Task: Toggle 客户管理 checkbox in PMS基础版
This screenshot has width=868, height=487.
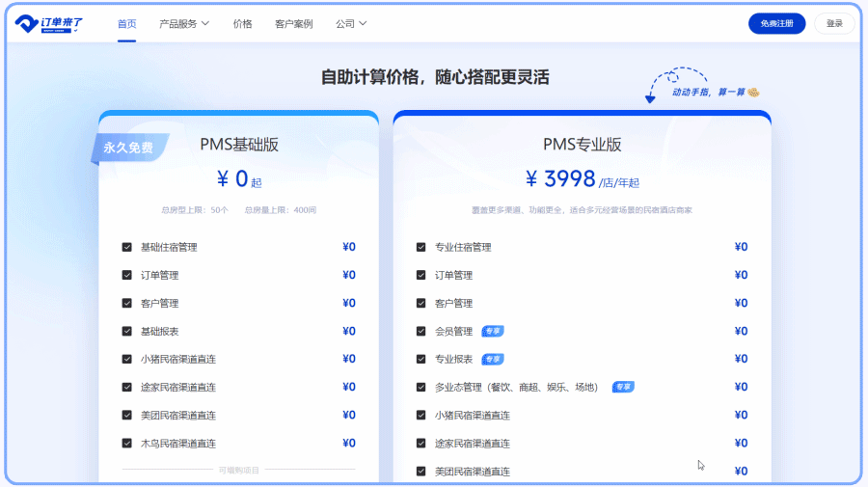Action: [x=126, y=303]
